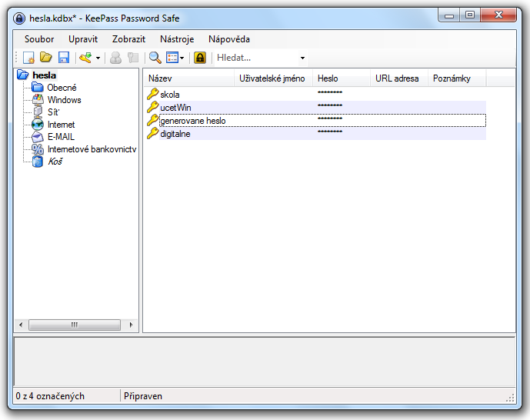Click the Koš trash bin icon
The height and width of the screenshot is (420, 530).
coord(38,162)
